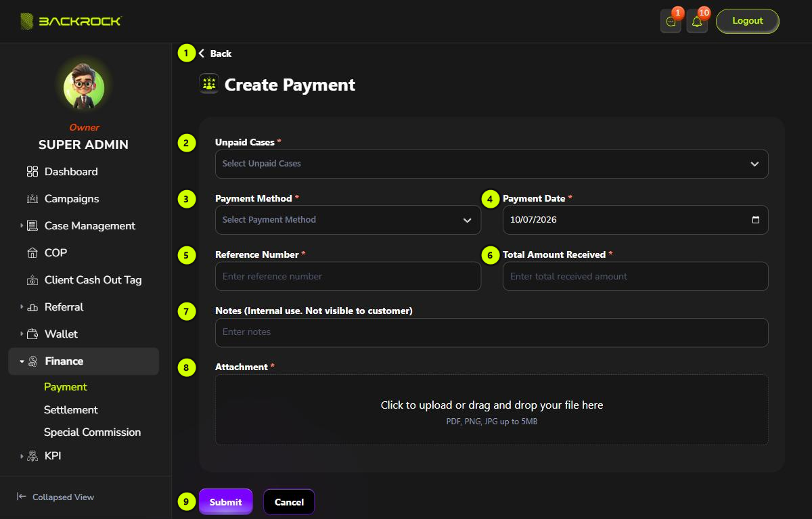Screen dimensions: 812x519
Task: Open the Select Unpaid Cases dropdown
Action: pos(492,164)
